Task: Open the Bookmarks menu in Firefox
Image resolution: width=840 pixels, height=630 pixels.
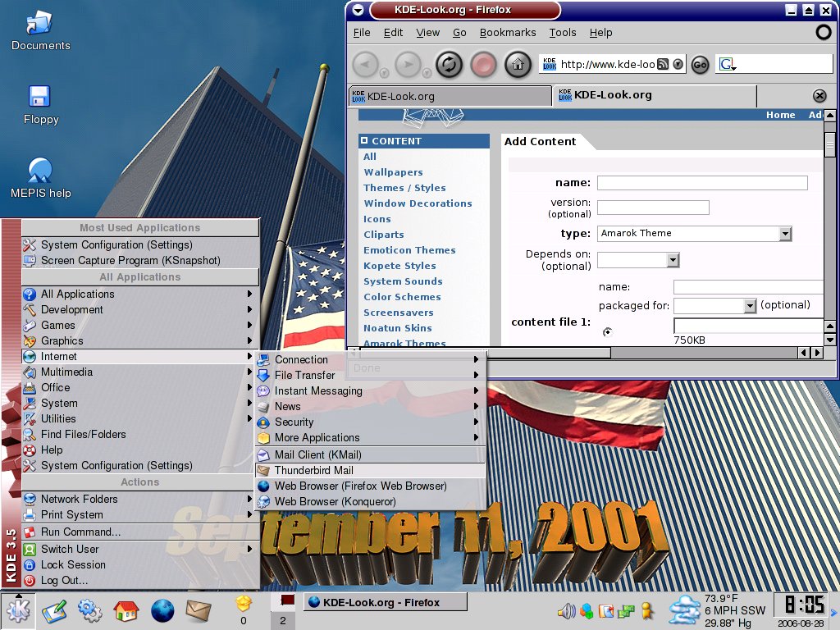Action: click(507, 33)
